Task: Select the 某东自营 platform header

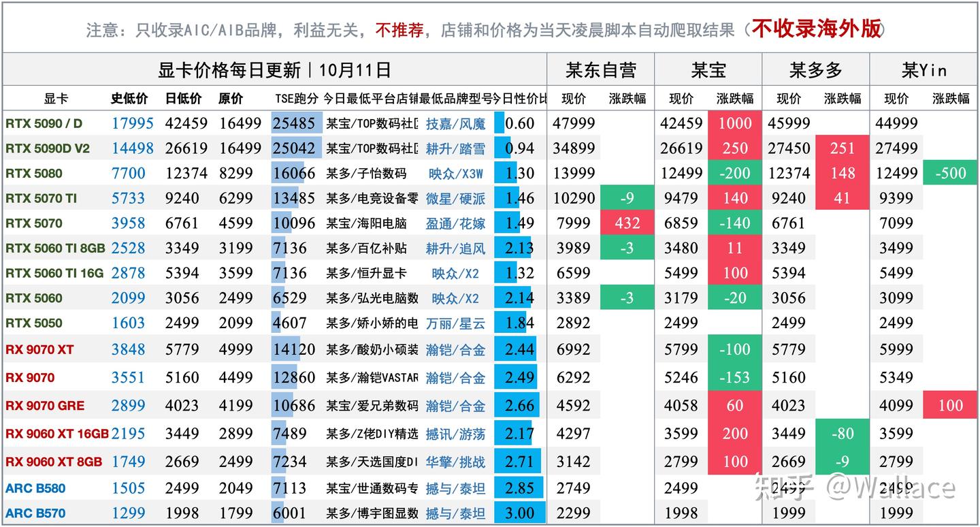Action: (x=601, y=69)
